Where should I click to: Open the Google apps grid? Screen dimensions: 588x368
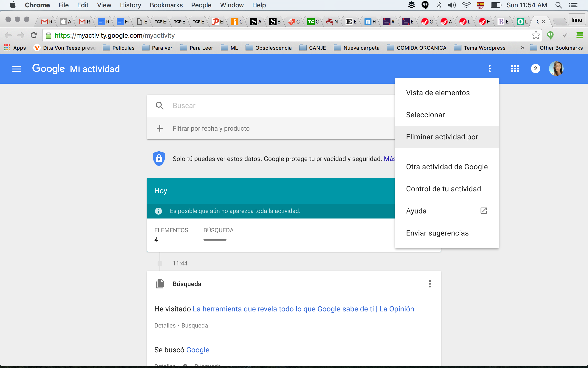[515, 69]
